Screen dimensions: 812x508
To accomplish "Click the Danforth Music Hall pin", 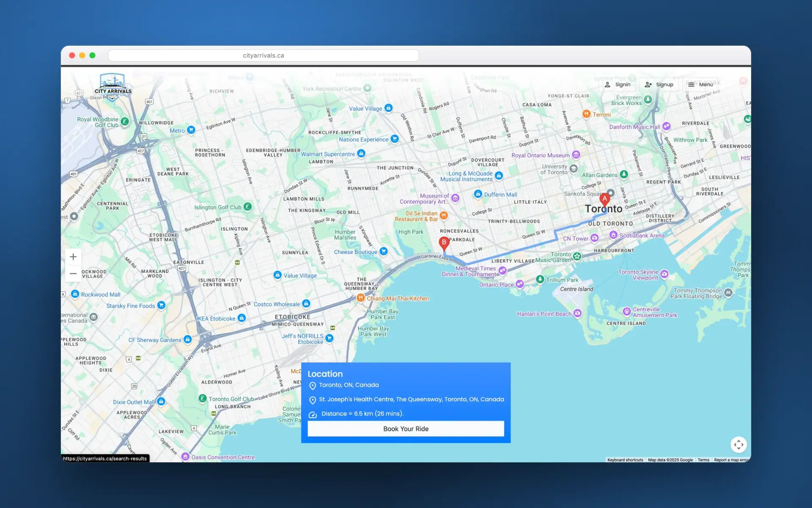I will click(x=667, y=126).
